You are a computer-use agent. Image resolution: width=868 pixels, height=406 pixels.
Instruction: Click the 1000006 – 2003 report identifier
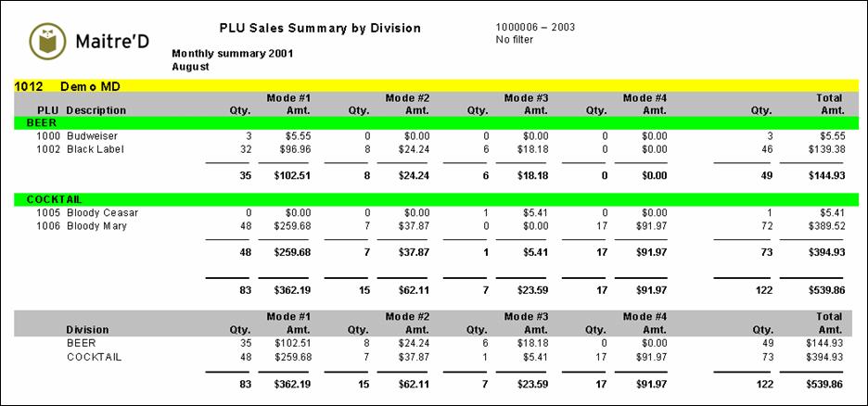point(535,27)
